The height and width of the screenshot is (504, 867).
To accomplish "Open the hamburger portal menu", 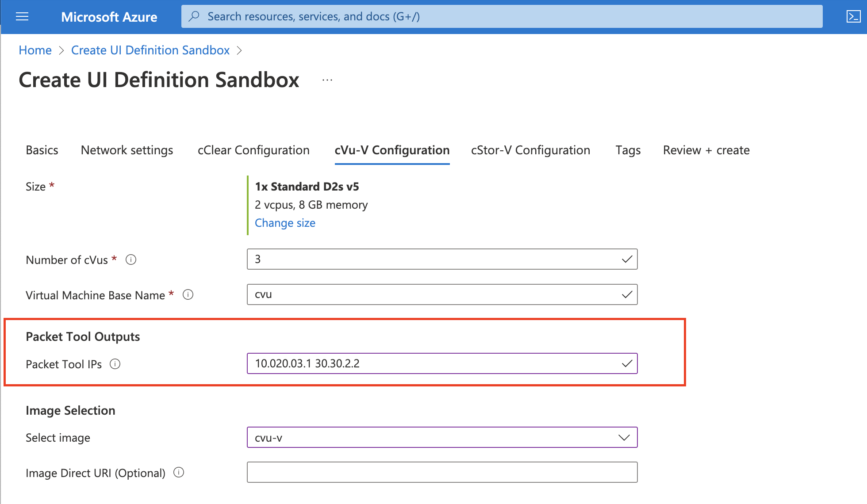I will tap(22, 17).
